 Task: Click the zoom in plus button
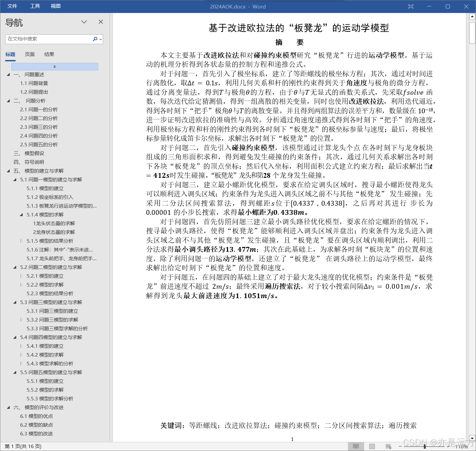pyautogui.click(x=449, y=446)
